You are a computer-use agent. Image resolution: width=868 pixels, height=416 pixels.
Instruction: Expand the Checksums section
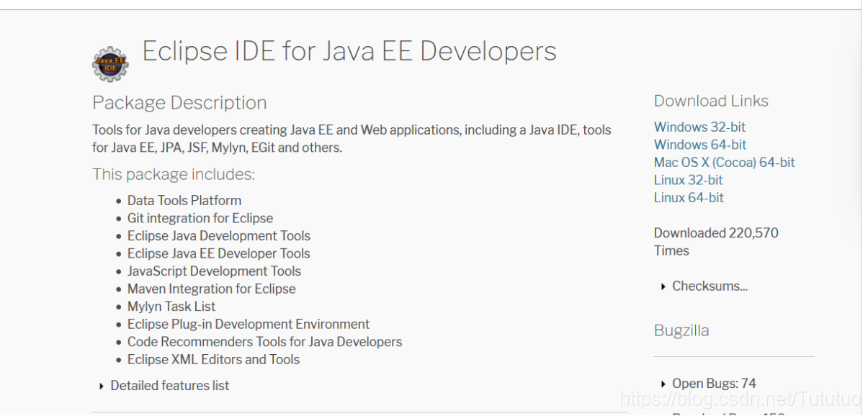(704, 286)
